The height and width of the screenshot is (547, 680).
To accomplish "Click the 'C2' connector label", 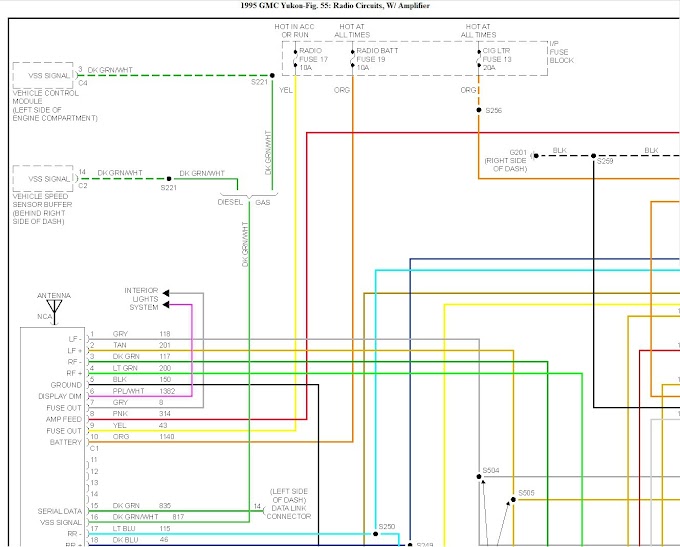I will click(82, 186).
